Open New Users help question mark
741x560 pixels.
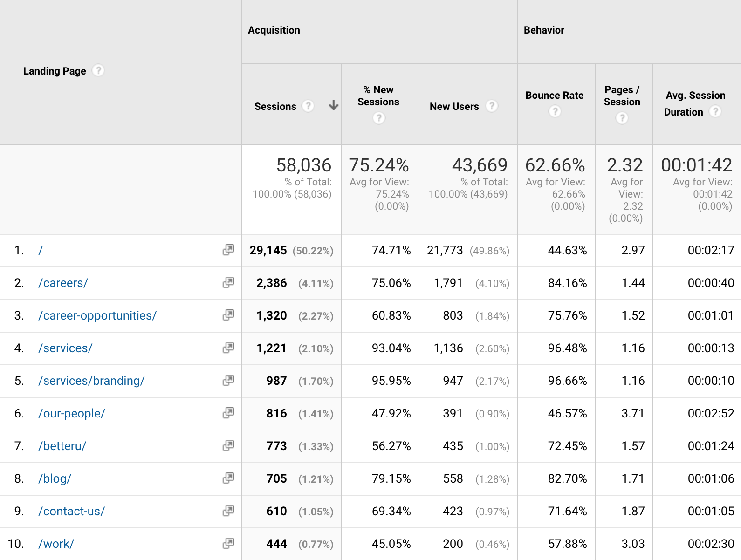(492, 106)
